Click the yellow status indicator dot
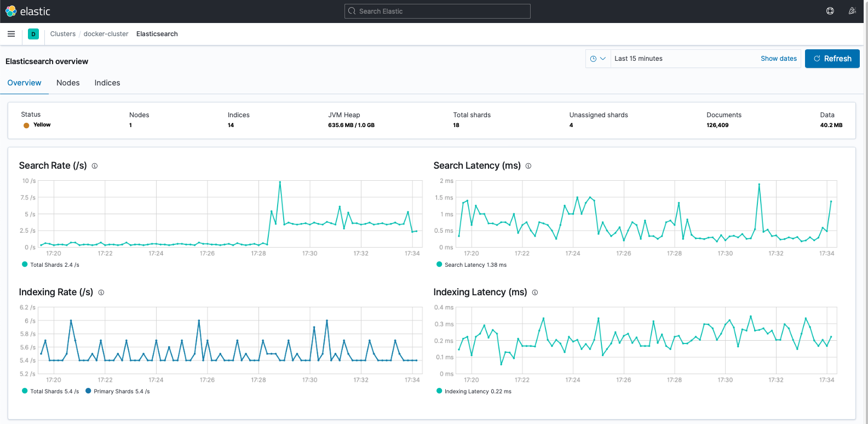Screen dimensions: 868x424 tap(26, 125)
